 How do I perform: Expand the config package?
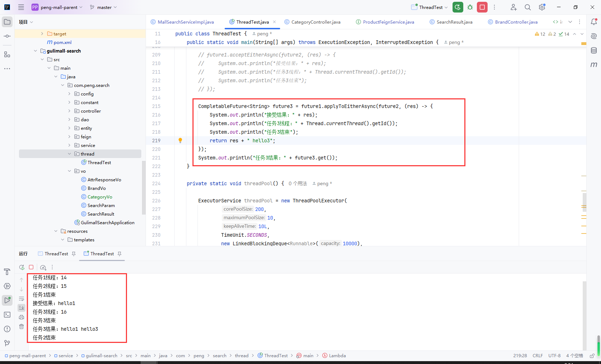(x=69, y=94)
